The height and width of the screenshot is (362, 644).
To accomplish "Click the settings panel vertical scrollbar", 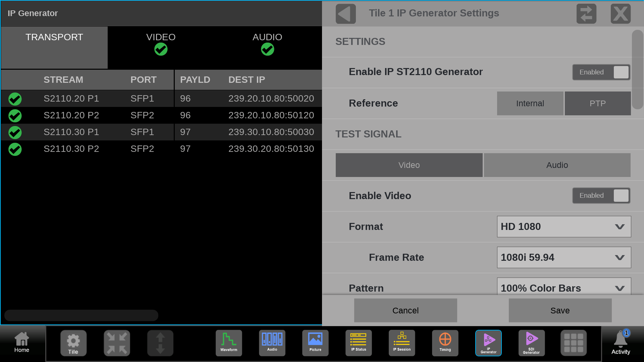I will (637, 70).
